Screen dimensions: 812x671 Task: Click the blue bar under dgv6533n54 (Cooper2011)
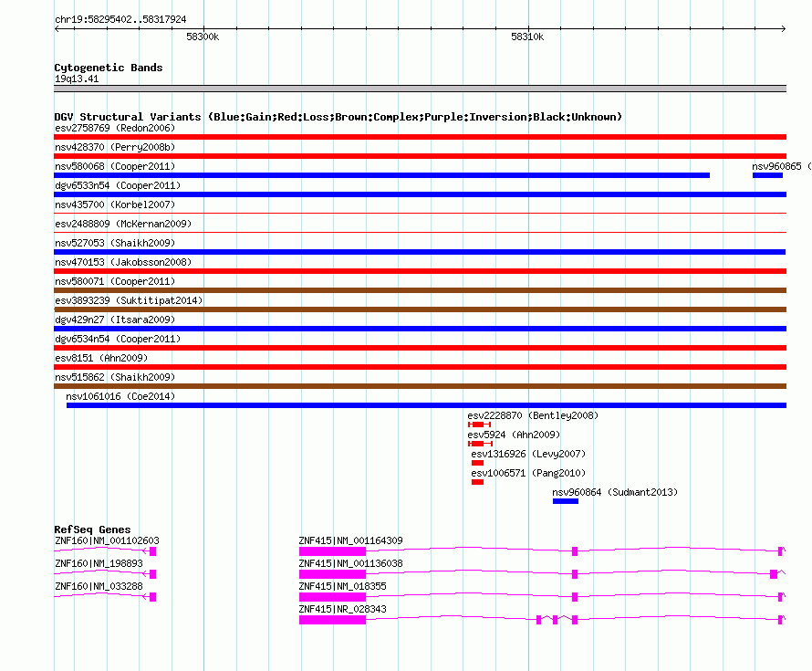click(x=420, y=194)
